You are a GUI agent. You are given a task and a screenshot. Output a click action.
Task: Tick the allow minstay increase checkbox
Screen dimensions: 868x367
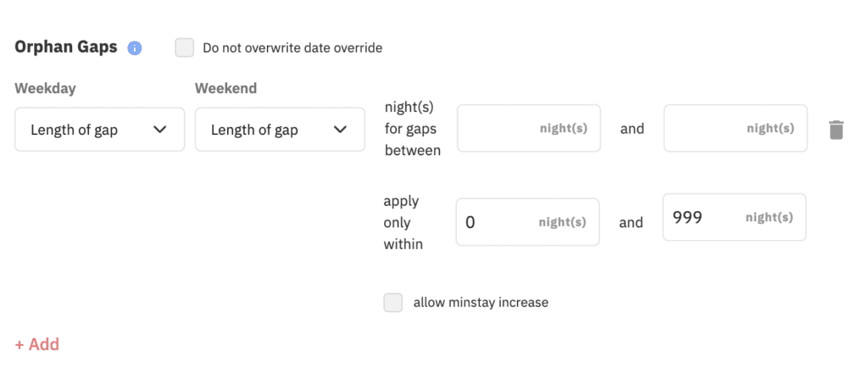[x=393, y=303]
